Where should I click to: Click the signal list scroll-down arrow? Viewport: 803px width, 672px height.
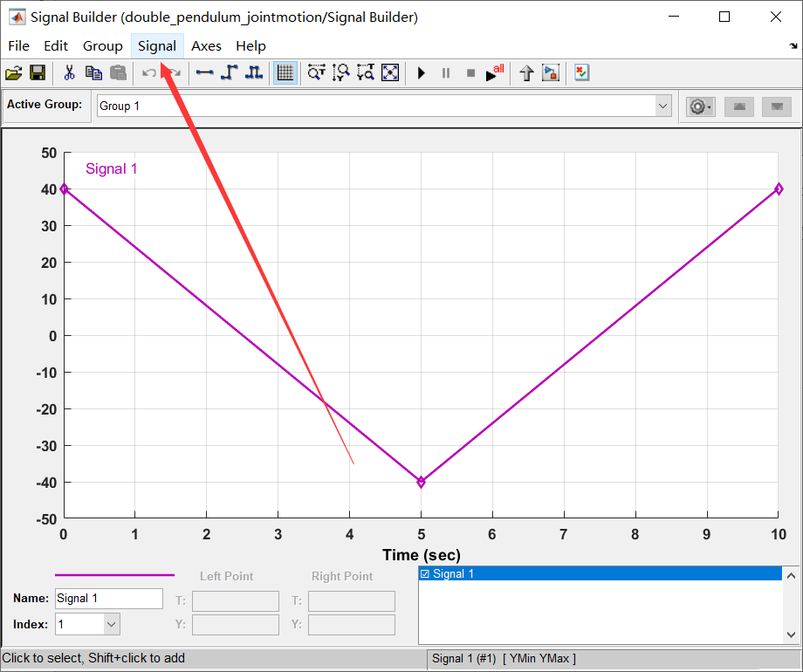coord(792,634)
